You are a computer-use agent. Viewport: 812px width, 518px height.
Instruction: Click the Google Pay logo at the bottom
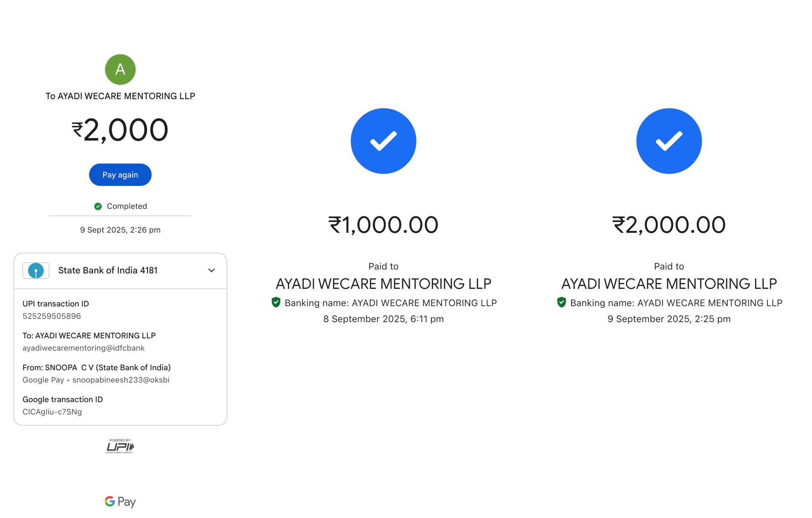(120, 502)
